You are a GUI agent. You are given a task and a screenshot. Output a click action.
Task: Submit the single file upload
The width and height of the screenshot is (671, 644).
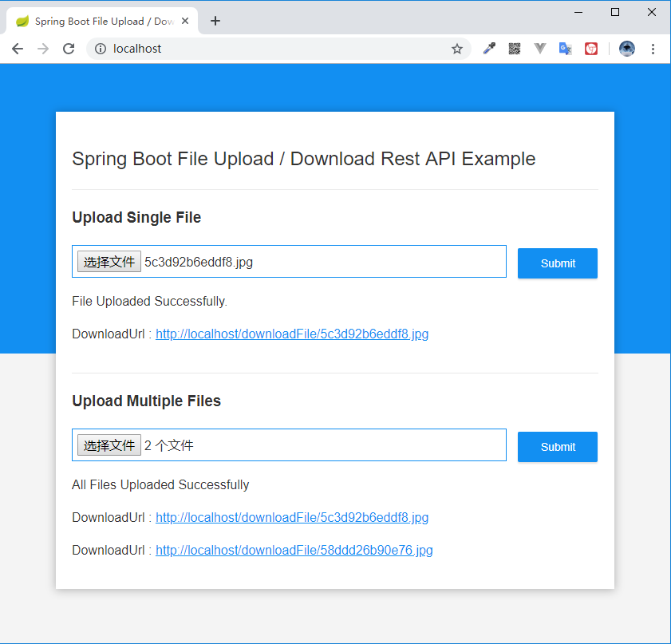click(x=558, y=263)
